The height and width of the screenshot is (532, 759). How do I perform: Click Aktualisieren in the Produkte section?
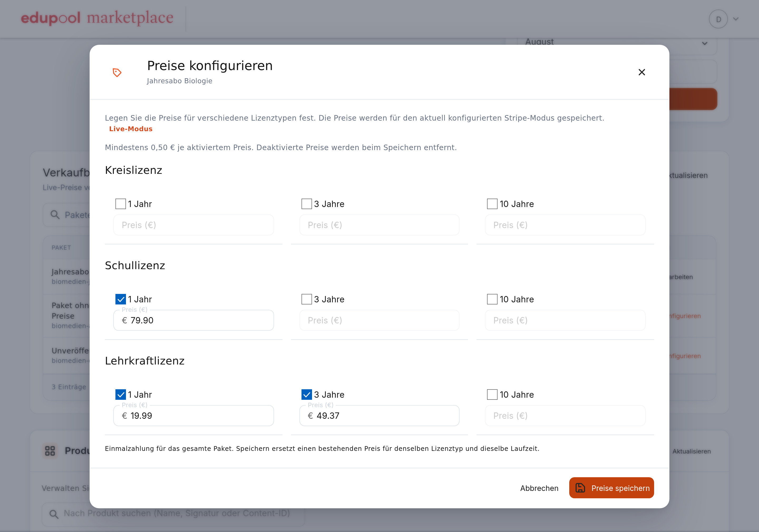coord(691,451)
